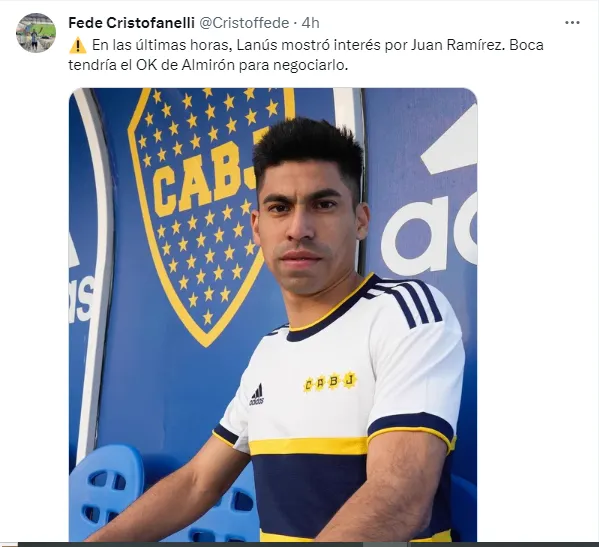Open the three-dot More options menu
599x547 pixels.
pyautogui.click(x=572, y=23)
